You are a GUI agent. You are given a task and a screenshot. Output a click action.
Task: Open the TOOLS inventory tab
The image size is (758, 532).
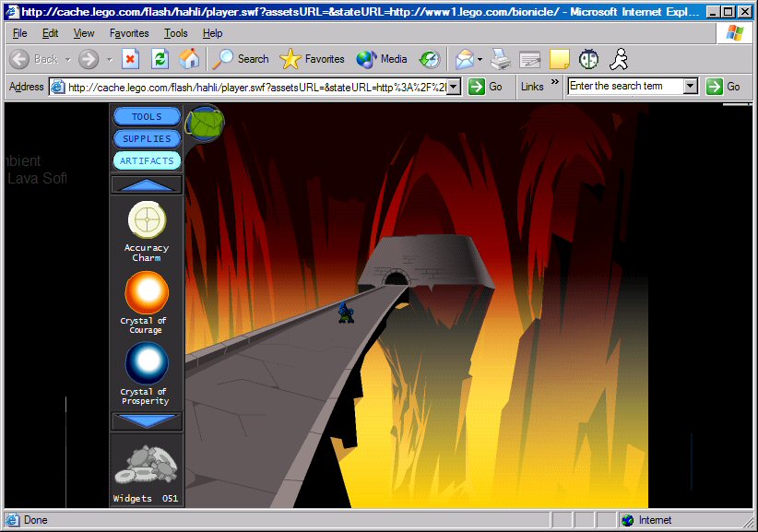click(x=147, y=116)
